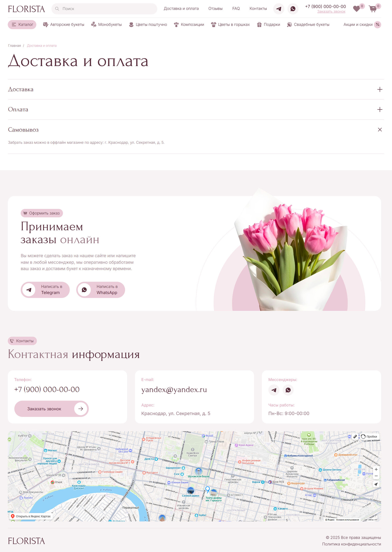Open Условия использования on map
The height and width of the screenshot is (552, 392).
pyautogui.click(x=347, y=520)
